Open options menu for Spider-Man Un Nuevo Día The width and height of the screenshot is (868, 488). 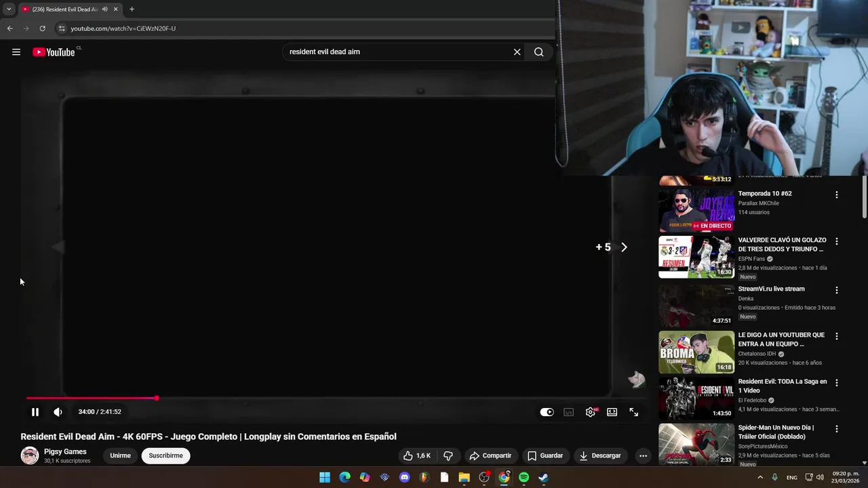tap(836, 429)
